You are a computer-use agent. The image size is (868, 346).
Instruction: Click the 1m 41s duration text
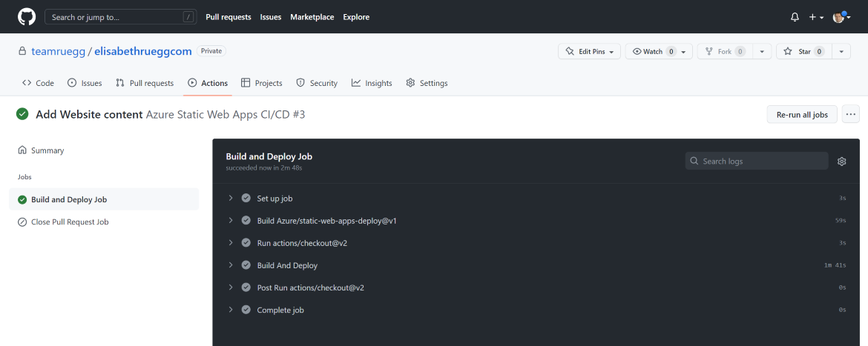tap(835, 265)
